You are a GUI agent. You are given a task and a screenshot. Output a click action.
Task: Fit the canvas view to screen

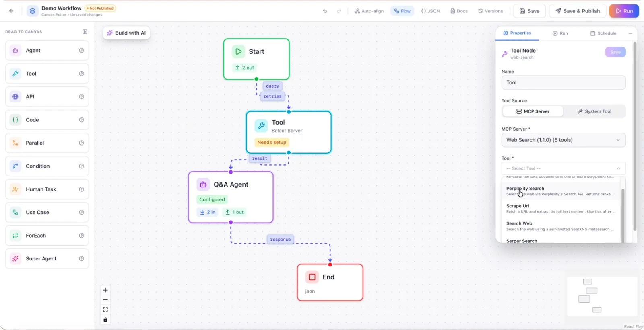coord(105,310)
